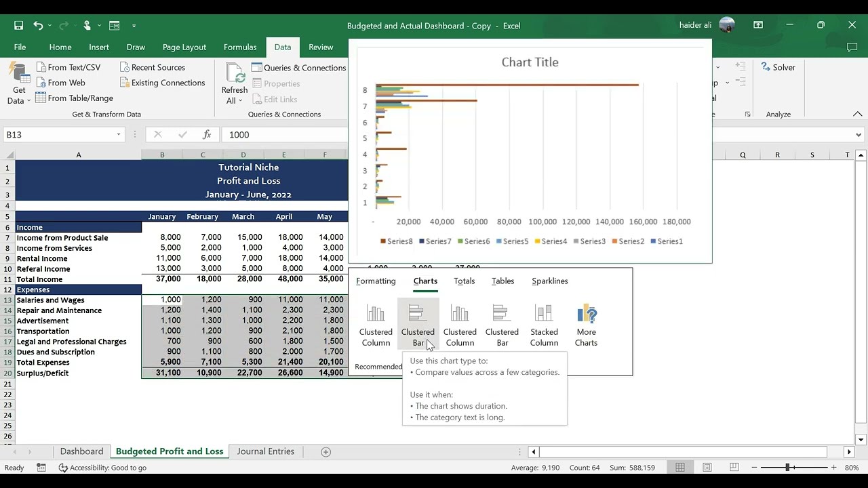
Task: Open the Page Layout ribbon tab
Action: coord(184,47)
